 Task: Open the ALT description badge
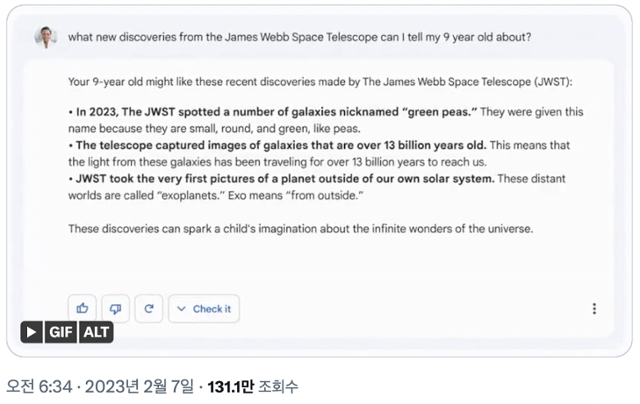coord(96,332)
